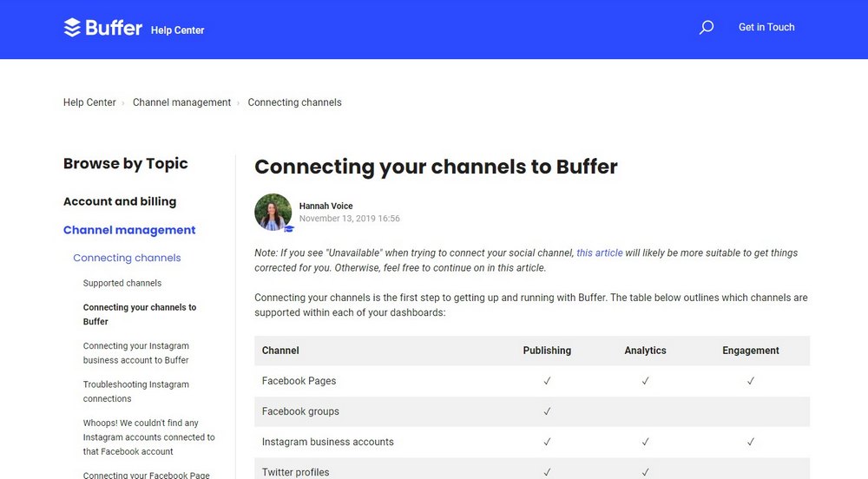Click Instagram business accounts Publishing checkmark
Viewport: 868px width, 479px height.
coord(547,442)
